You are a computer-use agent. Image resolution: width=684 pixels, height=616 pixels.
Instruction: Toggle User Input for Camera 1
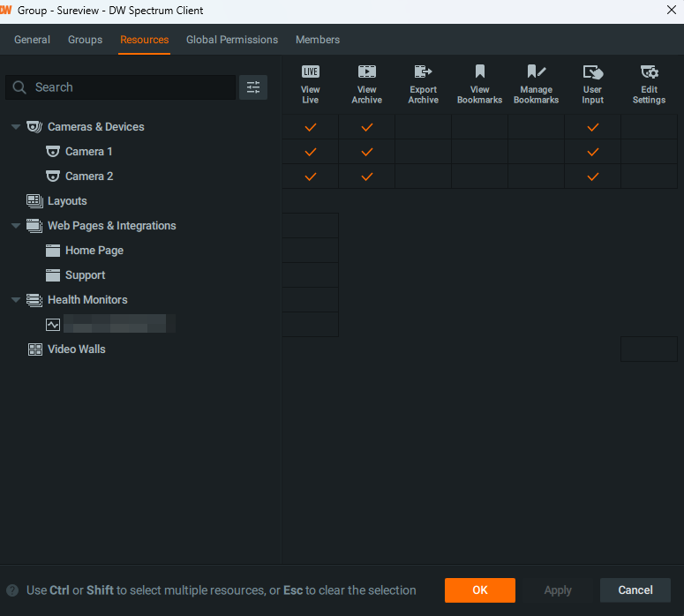coord(593,152)
